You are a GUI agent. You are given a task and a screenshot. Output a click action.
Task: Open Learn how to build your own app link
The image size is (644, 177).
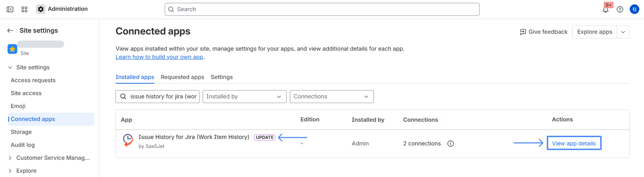(159, 57)
